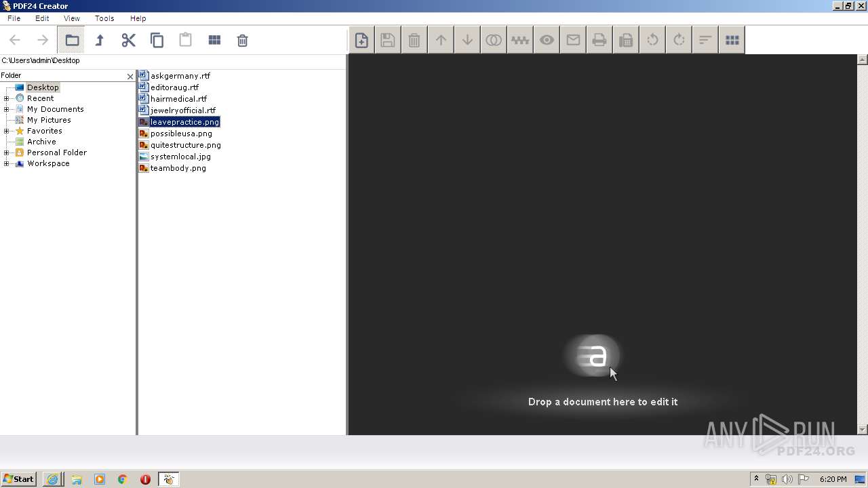868x488 pixels.
Task: Select file leavepractice.png
Action: point(185,122)
